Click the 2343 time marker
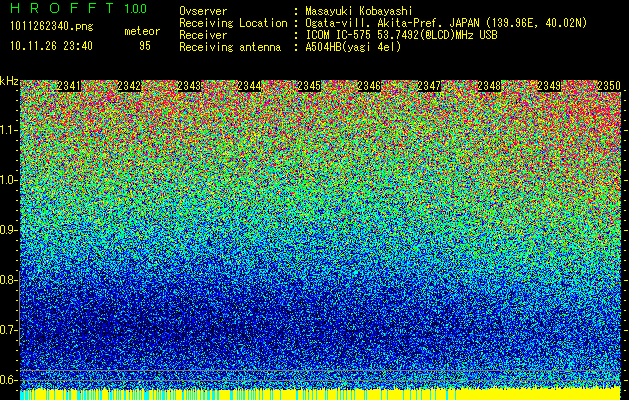Image resolution: width=629 pixels, height=400 pixels. (x=189, y=86)
